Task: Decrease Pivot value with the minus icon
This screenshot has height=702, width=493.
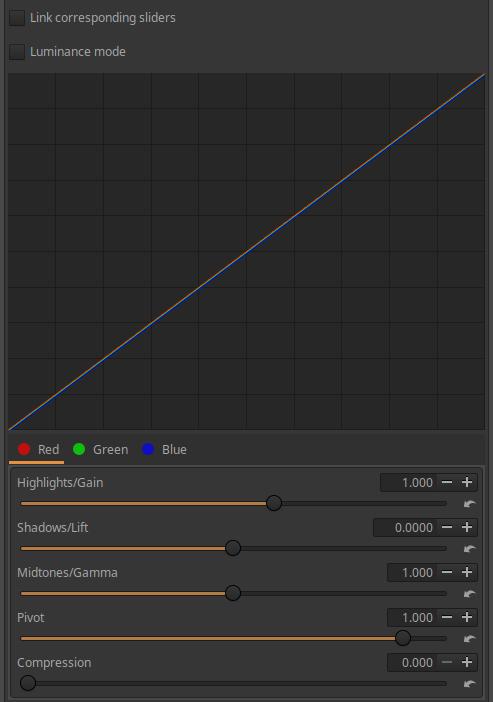Action: tap(447, 617)
